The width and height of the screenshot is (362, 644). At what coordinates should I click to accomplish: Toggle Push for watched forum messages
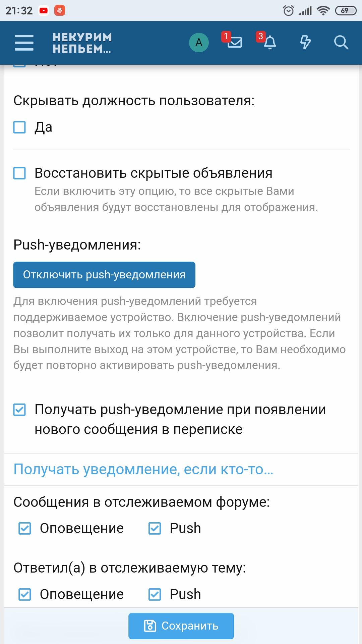click(155, 528)
